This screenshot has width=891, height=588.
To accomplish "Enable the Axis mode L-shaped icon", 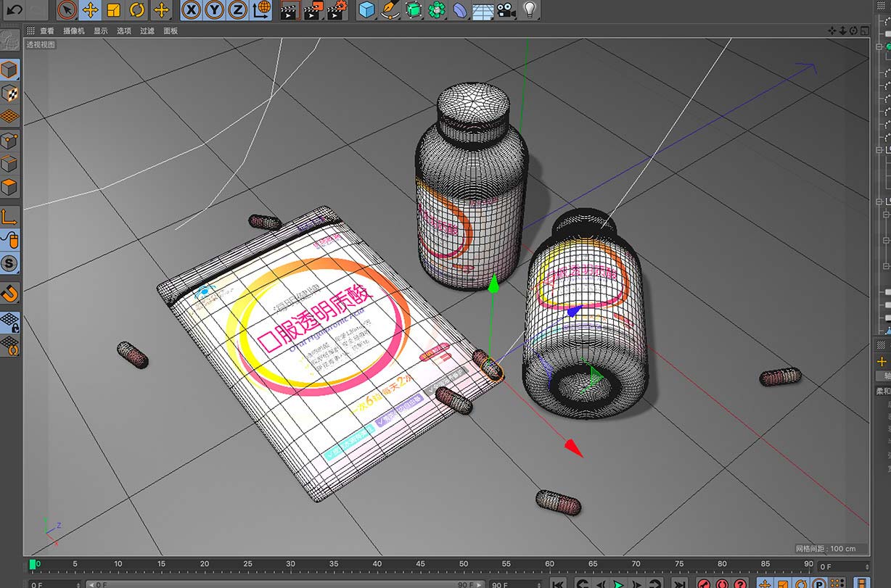I will pos(9,216).
